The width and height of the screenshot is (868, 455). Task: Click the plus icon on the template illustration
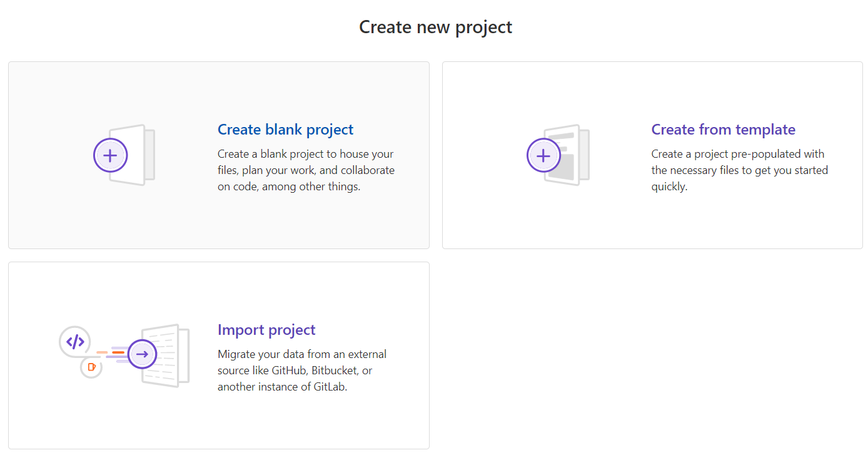pos(543,155)
